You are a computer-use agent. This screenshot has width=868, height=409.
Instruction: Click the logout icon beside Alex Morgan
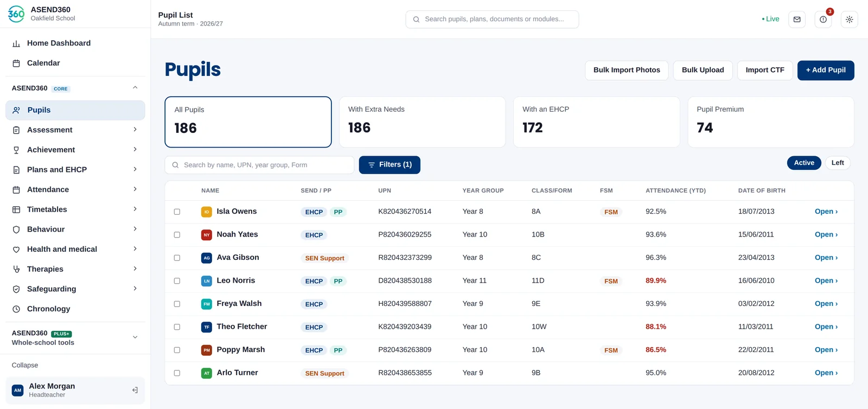click(135, 390)
